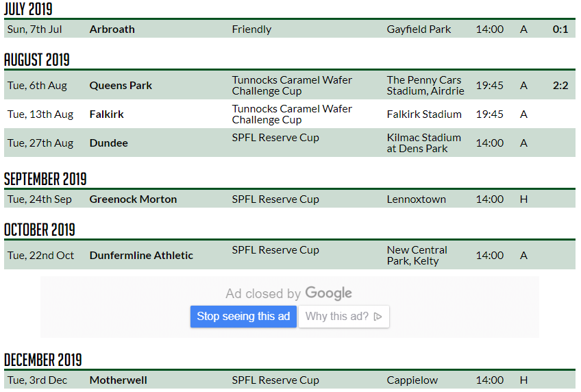
Task: Click the 19:45 time in Falkirk row
Action: point(489,114)
